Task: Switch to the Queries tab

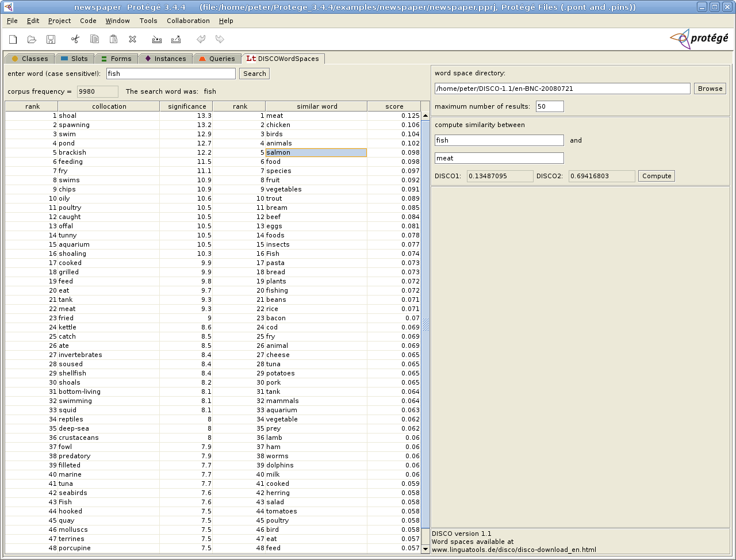Action: click(217, 59)
